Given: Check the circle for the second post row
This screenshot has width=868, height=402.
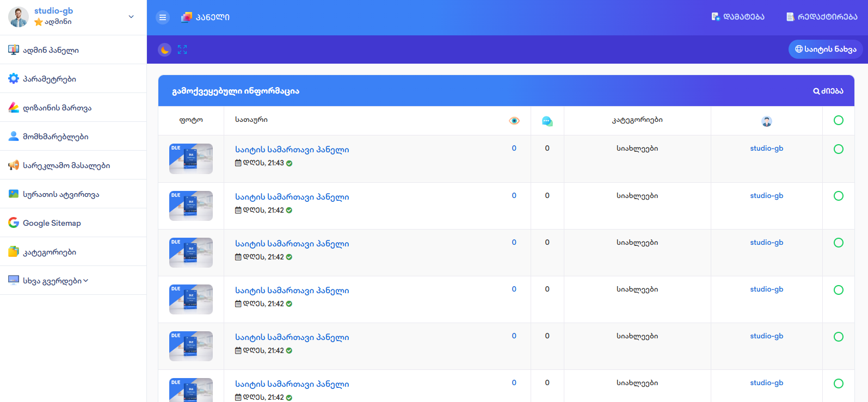Looking at the screenshot, I should pos(838,196).
